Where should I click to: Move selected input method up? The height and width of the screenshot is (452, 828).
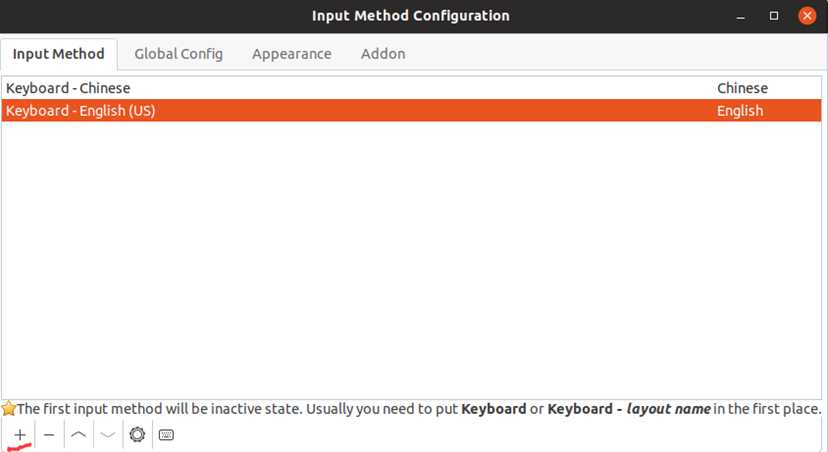(x=78, y=435)
